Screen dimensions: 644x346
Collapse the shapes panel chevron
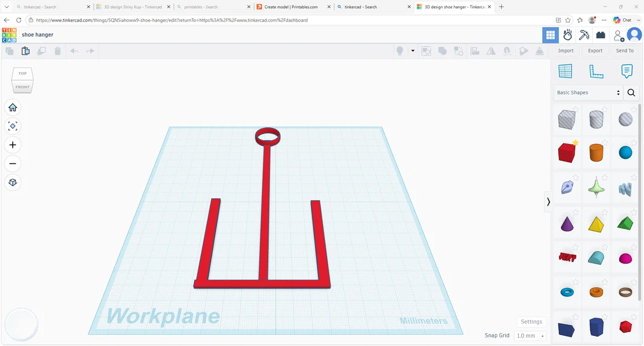pos(548,202)
